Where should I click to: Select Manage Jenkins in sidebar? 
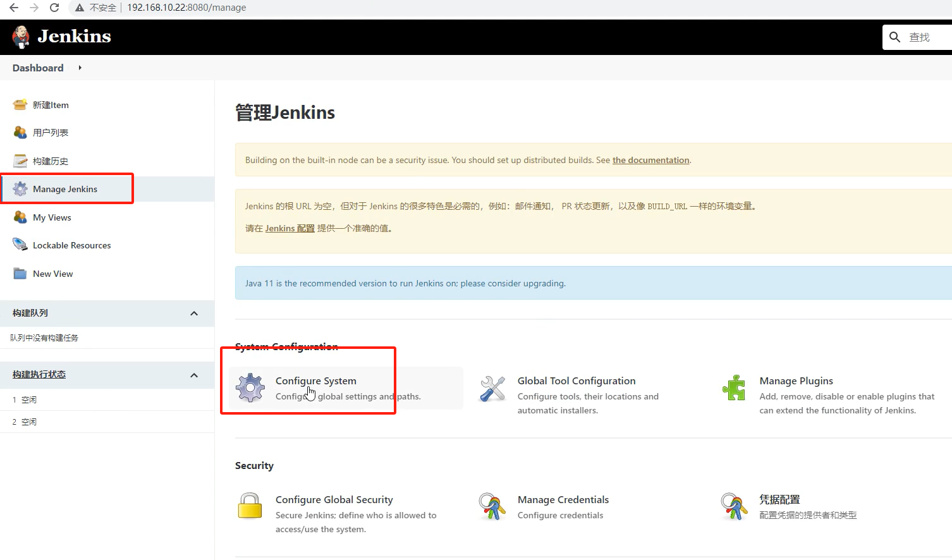coord(65,189)
